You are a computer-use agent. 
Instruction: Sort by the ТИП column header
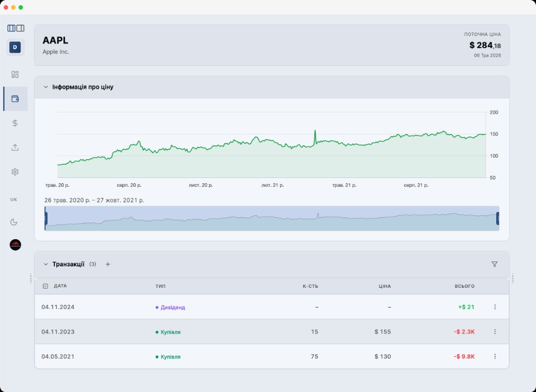pos(160,286)
